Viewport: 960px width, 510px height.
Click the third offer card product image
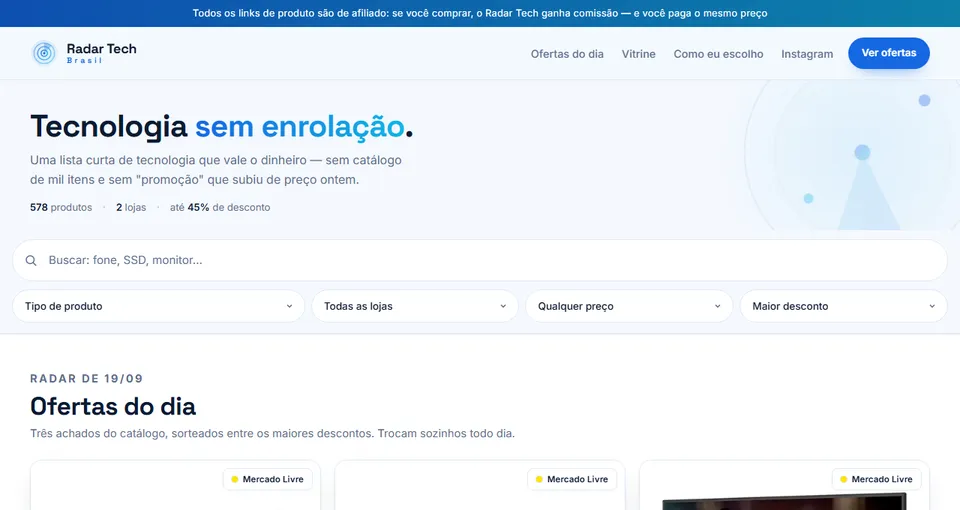[784, 502]
